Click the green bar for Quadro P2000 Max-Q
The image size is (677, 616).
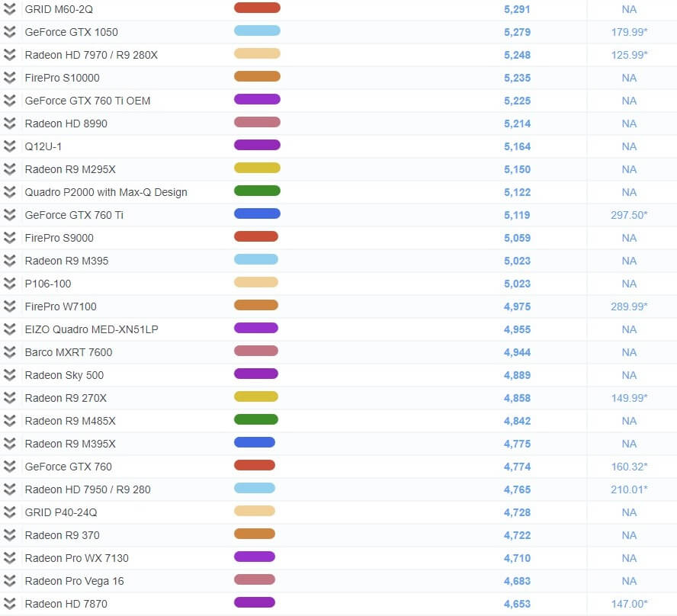click(258, 191)
